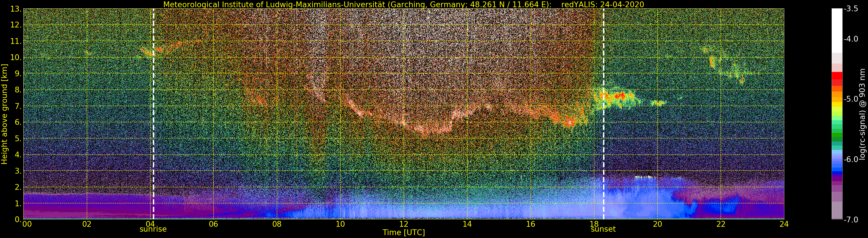This screenshot has width=868, height=238.
Task: Click the '04' tick on the time axis
Action: 150,224
